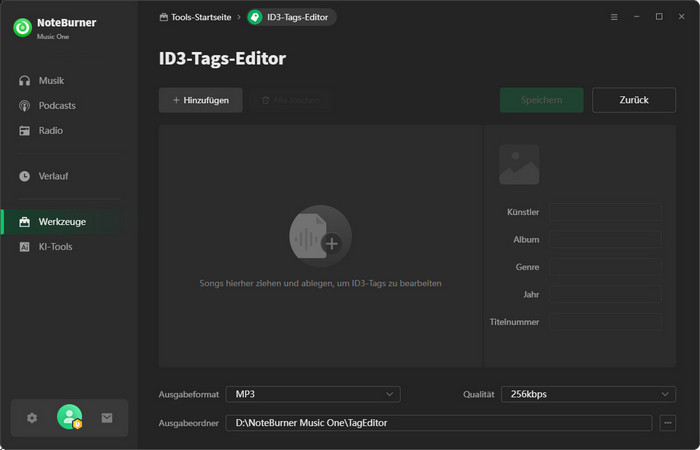Expand the Qualität 256kbps dropdown
This screenshot has height=450, width=700.
click(587, 394)
